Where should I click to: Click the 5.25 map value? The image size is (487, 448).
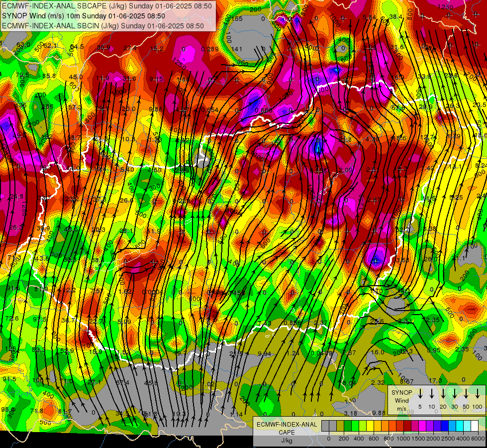[456, 198]
